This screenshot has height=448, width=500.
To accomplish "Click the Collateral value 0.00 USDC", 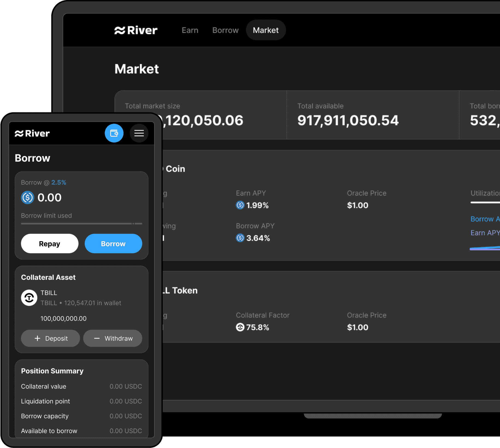I will tap(126, 386).
